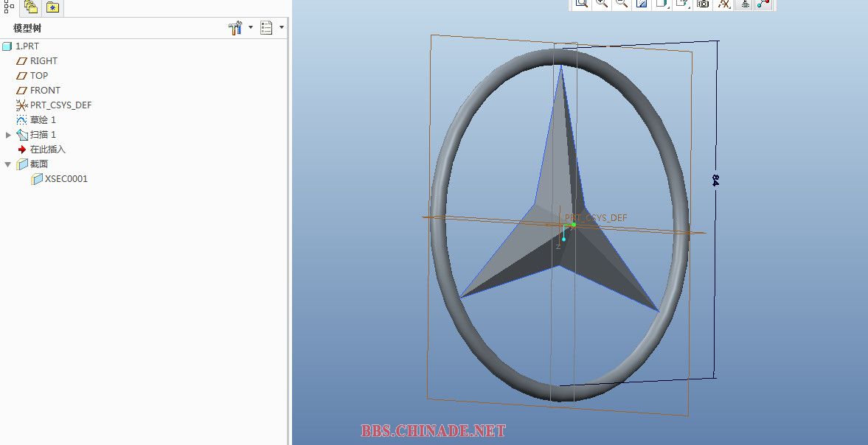The image size is (868, 445).
Task: Click the Zoom In magnifier icon
Action: (602, 4)
